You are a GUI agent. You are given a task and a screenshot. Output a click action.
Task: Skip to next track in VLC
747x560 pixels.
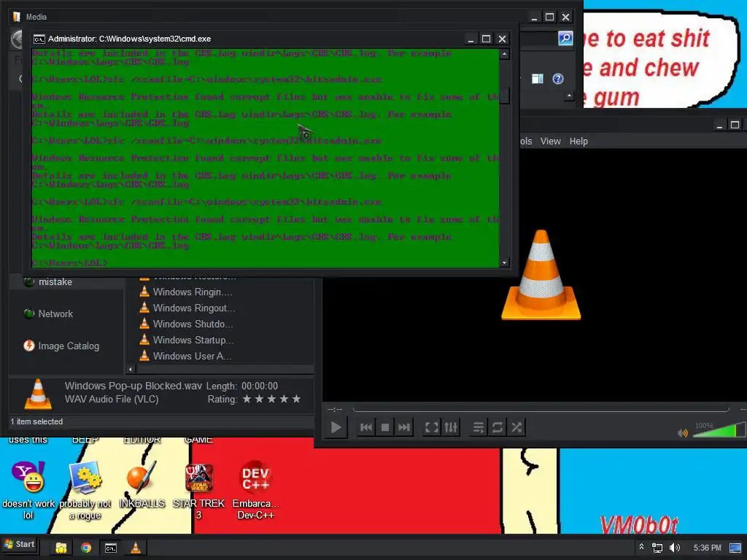(x=404, y=427)
